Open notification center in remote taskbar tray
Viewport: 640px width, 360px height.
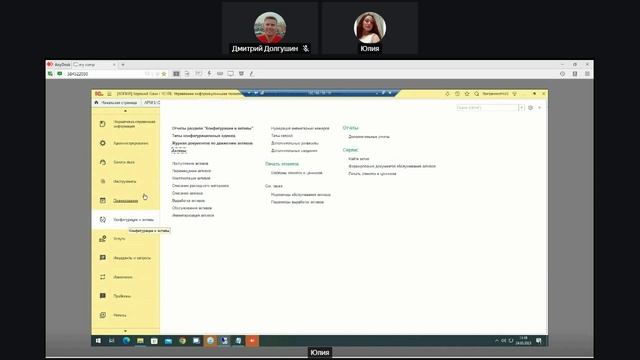(539, 341)
